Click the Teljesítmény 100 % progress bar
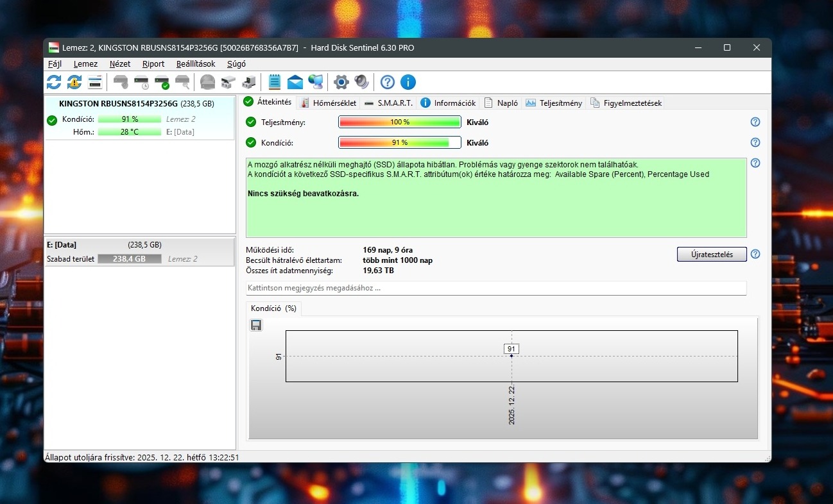Screen dimensions: 833x504 click(400, 122)
